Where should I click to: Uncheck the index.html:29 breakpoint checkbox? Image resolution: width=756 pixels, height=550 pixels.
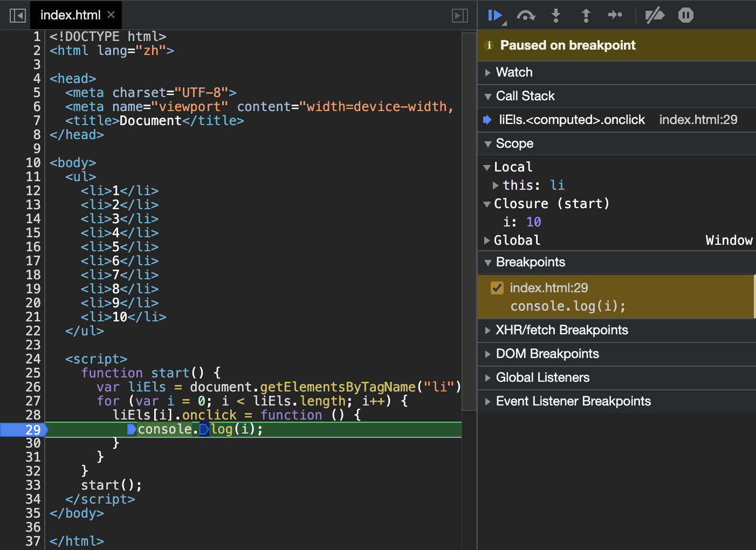(497, 288)
